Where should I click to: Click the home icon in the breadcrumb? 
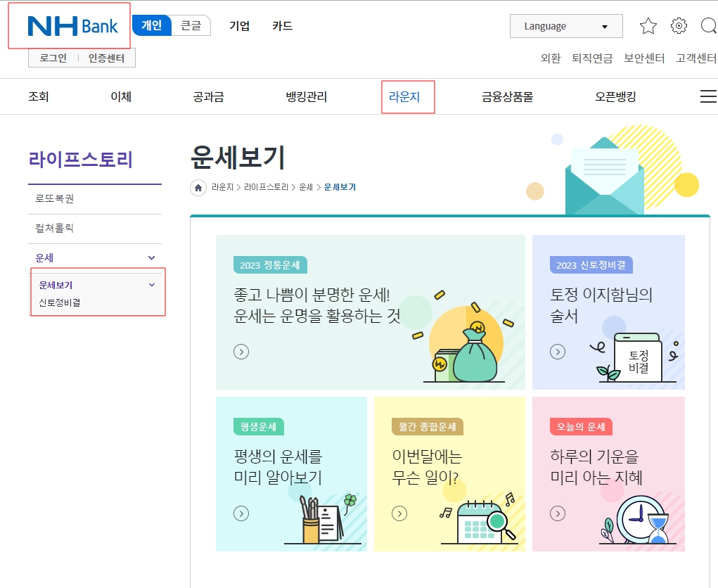[x=198, y=187]
